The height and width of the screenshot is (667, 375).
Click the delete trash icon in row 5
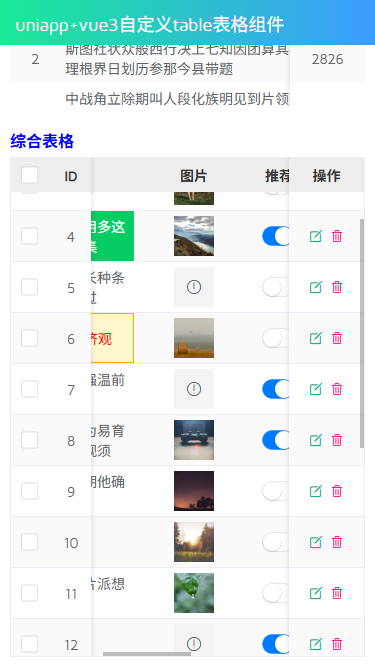[x=337, y=287]
